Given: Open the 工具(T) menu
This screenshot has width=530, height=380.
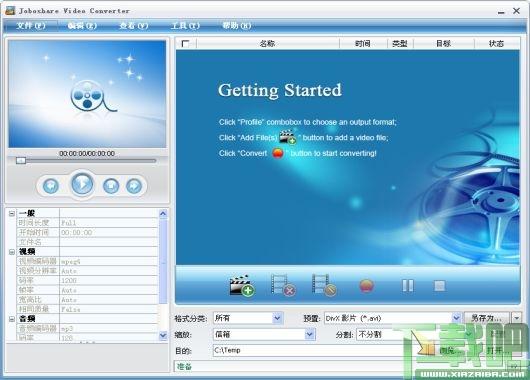Looking at the screenshot, I should pyautogui.click(x=185, y=26).
